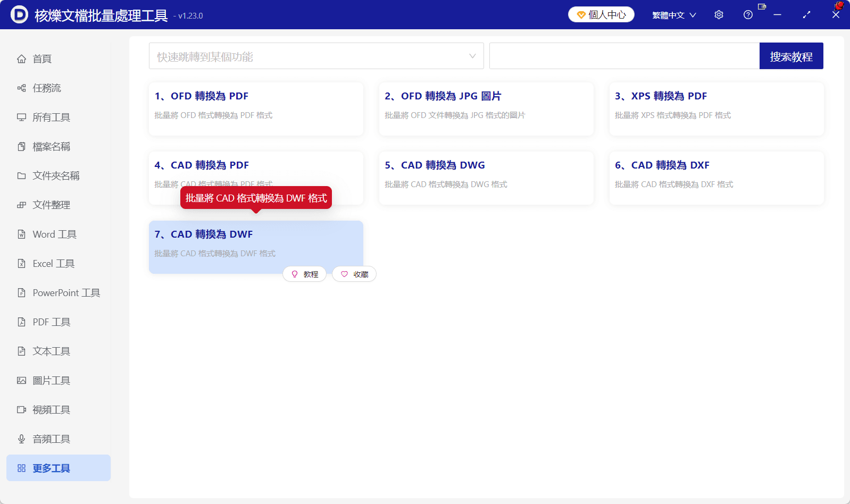The image size is (850, 504).
Task: Click the small window-mode icon near minimize
Action: pyautogui.click(x=762, y=6)
